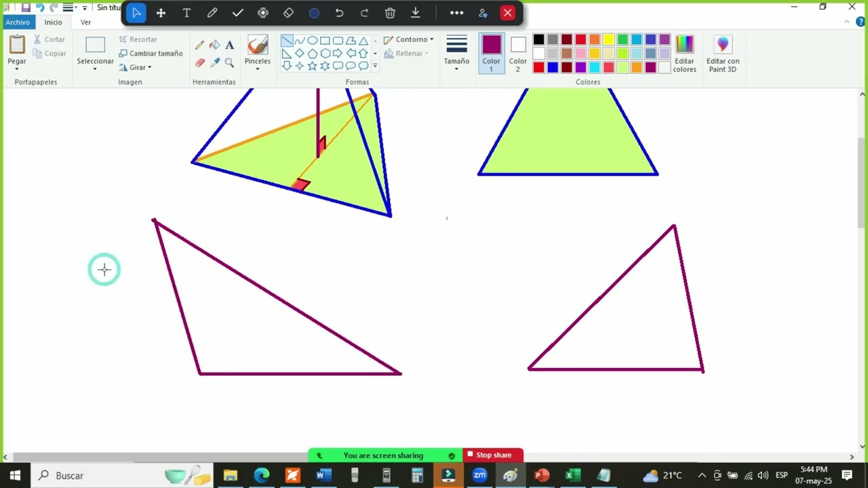Select the checkmark stamp annotation tool

(237, 13)
